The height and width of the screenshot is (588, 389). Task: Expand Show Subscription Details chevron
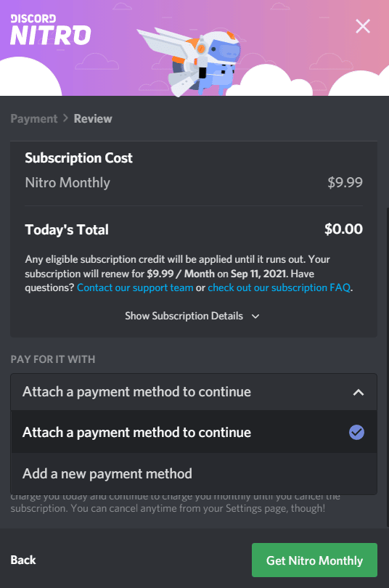pos(255,316)
